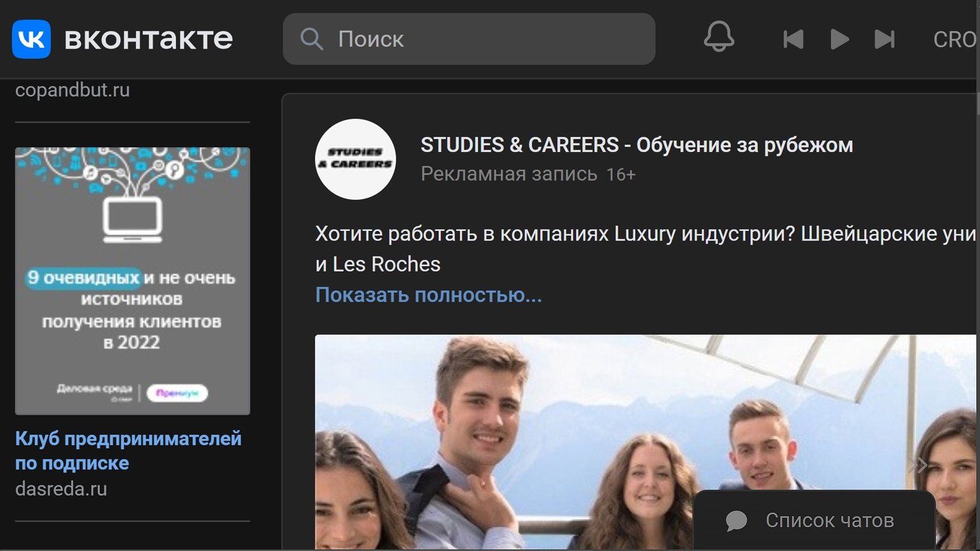Skip to the next audio track
The image size is (980, 551).
(885, 39)
